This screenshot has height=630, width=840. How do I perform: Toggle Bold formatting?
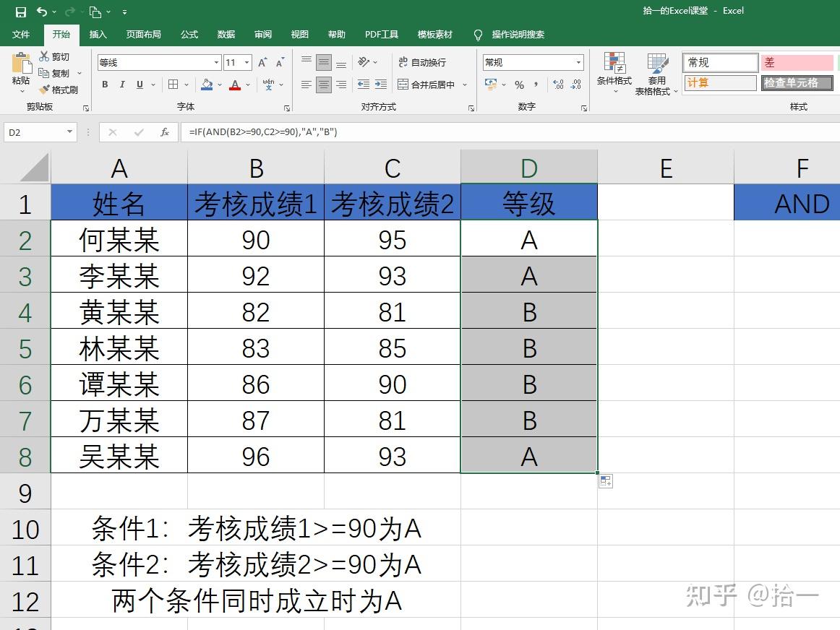pos(105,85)
